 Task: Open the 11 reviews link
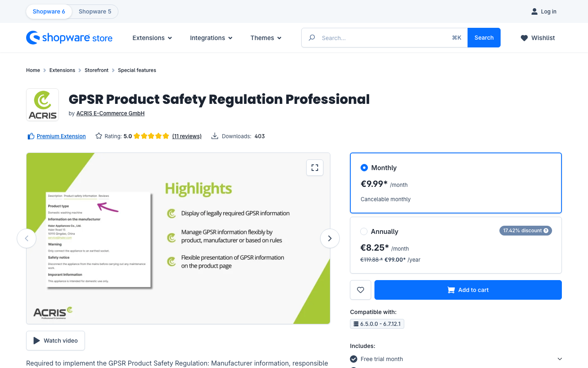pos(187,136)
